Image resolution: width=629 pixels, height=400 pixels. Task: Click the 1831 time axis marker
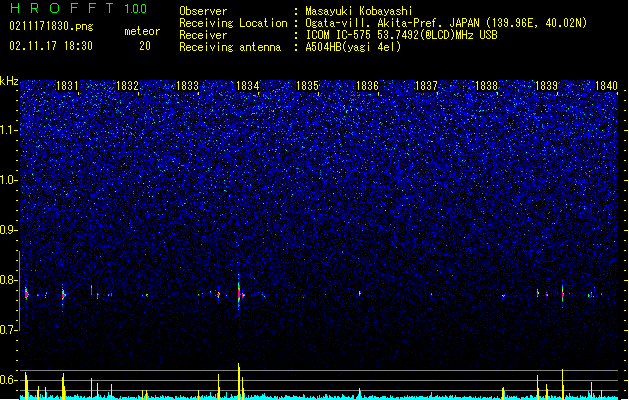[67, 85]
